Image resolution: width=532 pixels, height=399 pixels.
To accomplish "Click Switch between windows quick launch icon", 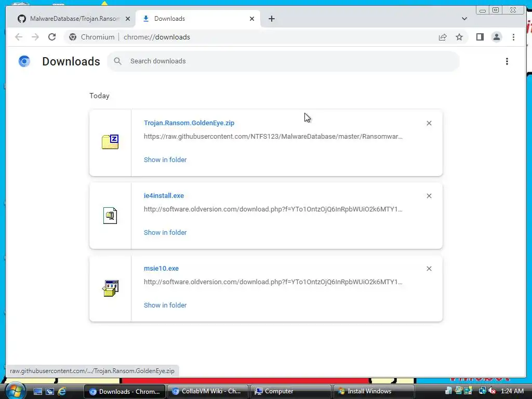I will point(50,391).
